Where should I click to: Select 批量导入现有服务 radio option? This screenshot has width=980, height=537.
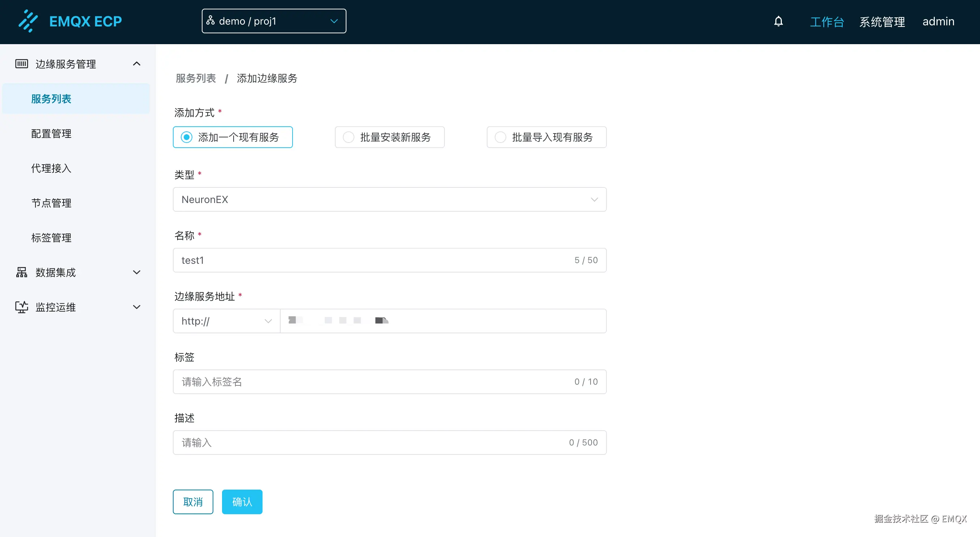click(500, 137)
